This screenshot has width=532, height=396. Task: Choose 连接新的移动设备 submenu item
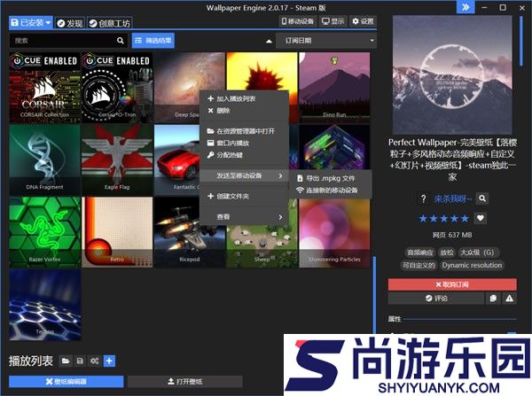[x=330, y=190]
